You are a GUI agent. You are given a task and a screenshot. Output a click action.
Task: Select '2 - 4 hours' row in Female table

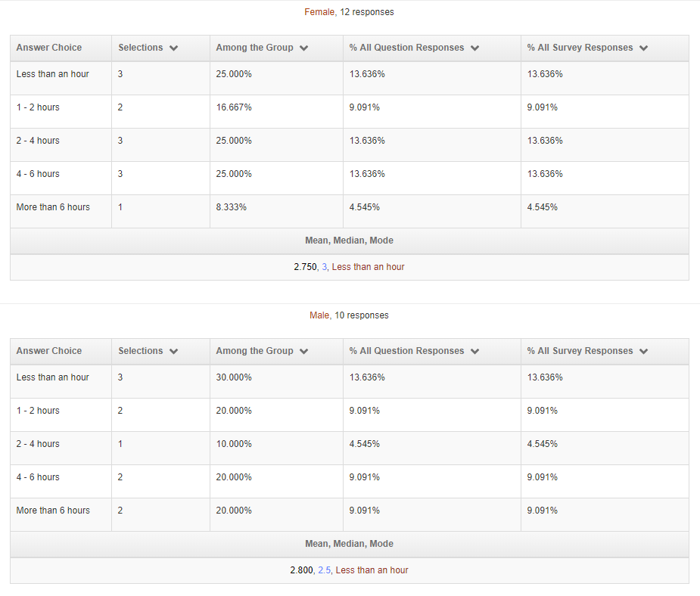tap(350, 145)
